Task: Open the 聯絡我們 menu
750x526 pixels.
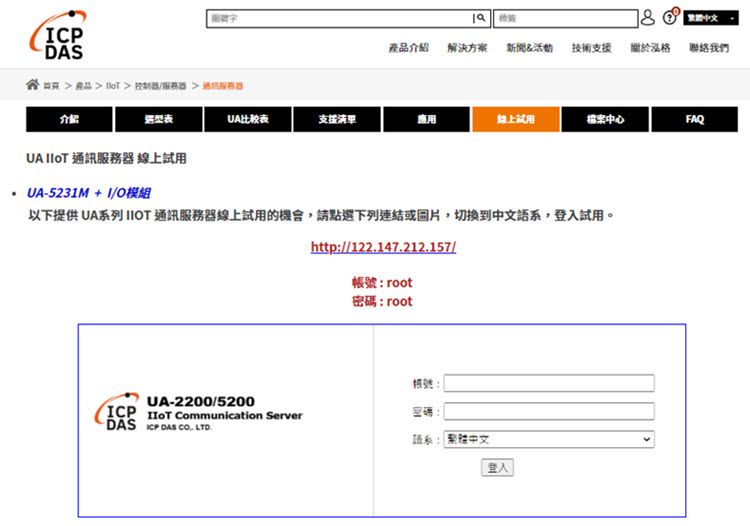Action: pos(709,48)
